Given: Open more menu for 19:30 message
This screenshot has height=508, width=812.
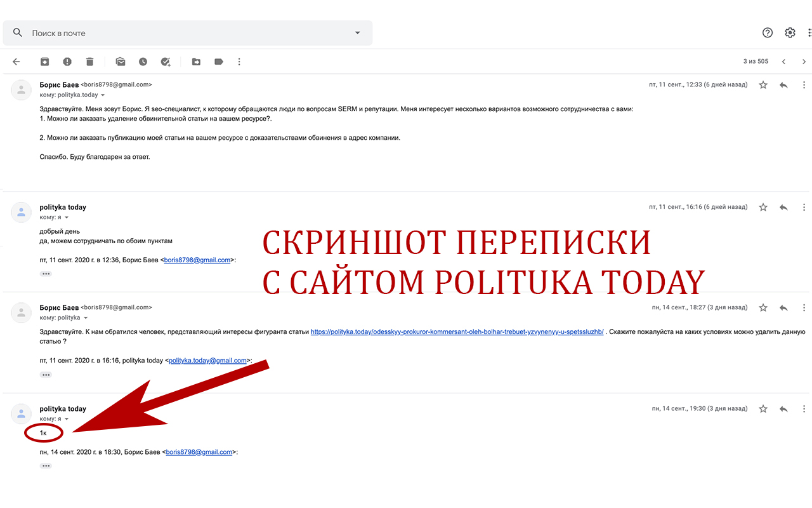Looking at the screenshot, I should coord(804,409).
